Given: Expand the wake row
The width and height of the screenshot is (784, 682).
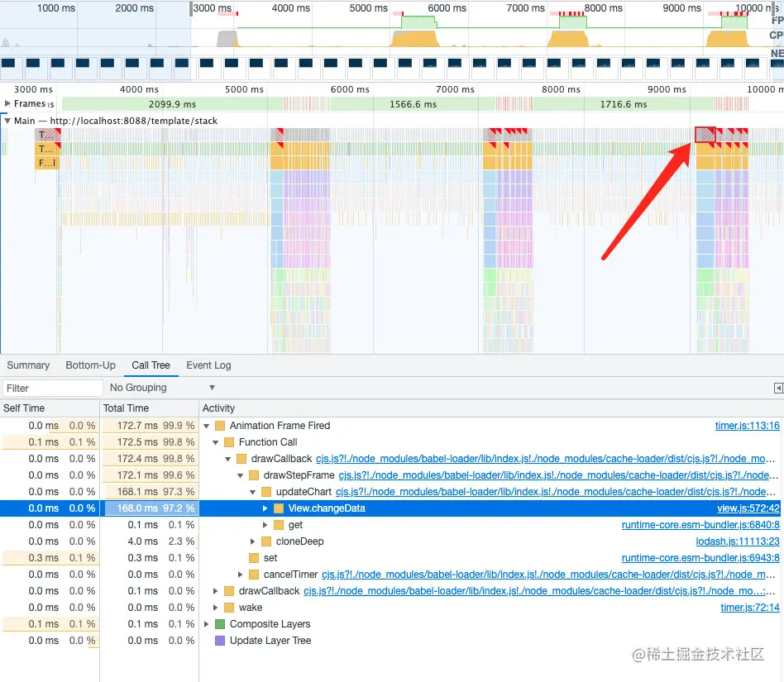Looking at the screenshot, I should click(x=216, y=608).
